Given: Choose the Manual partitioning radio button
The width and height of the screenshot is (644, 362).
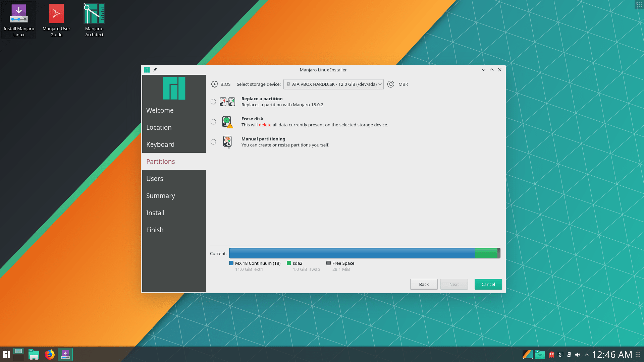Looking at the screenshot, I should [x=213, y=142].
